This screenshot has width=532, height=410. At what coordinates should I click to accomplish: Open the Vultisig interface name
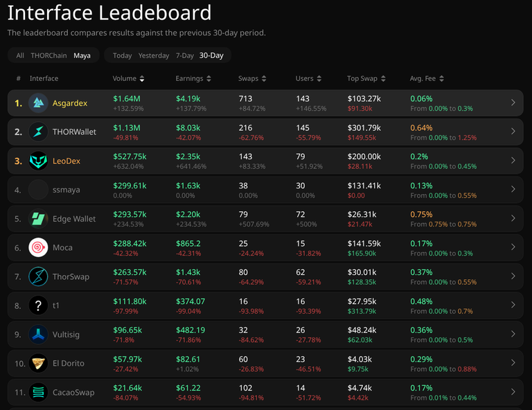point(66,335)
